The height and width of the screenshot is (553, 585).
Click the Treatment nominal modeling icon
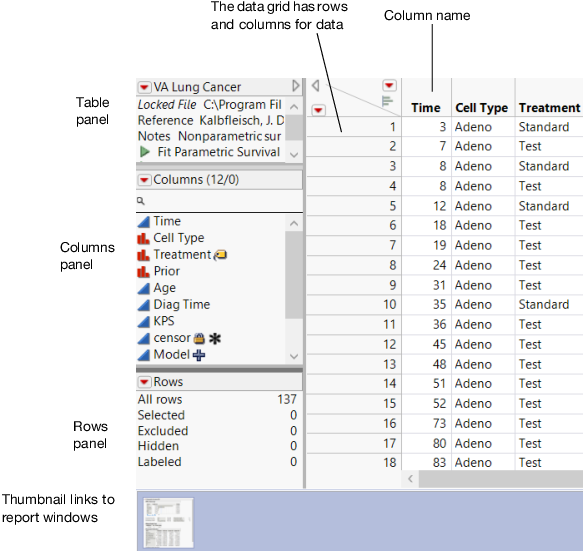point(144,255)
